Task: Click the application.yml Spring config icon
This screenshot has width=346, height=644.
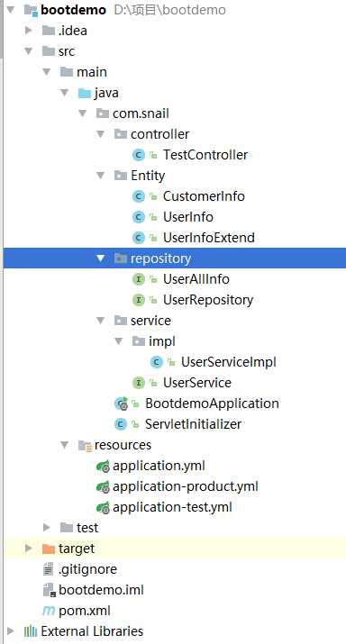Action: [x=103, y=466]
